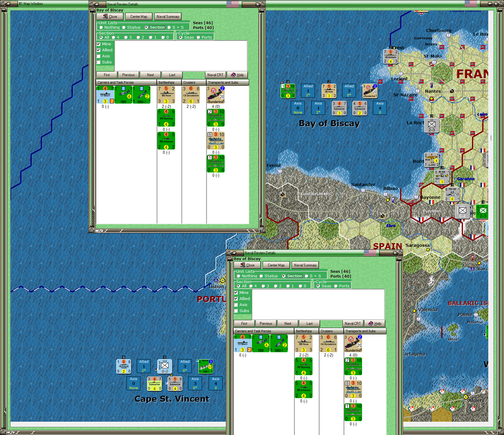504x435 pixels.
Task: Select Status radio in upper Unit Lists
Action: tap(124, 27)
